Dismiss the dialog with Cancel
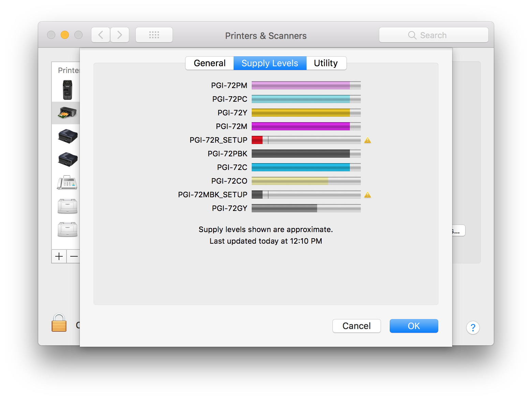This screenshot has width=532, height=400. [x=356, y=326]
